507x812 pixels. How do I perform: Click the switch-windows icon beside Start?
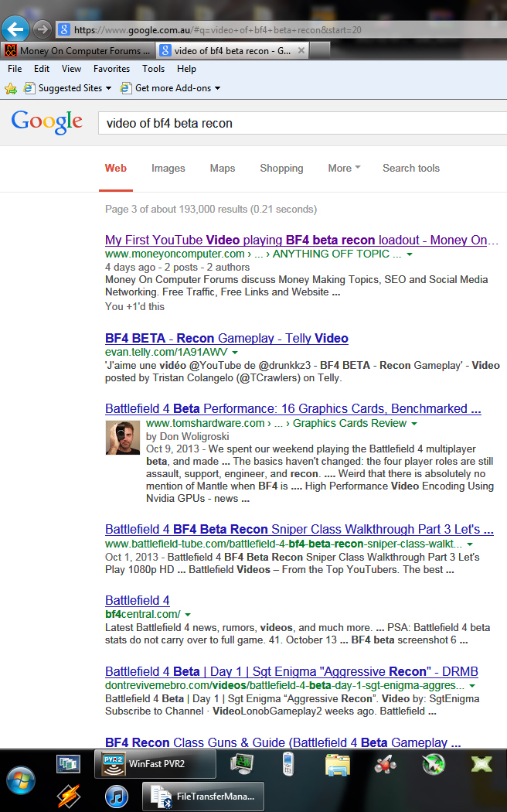click(68, 764)
